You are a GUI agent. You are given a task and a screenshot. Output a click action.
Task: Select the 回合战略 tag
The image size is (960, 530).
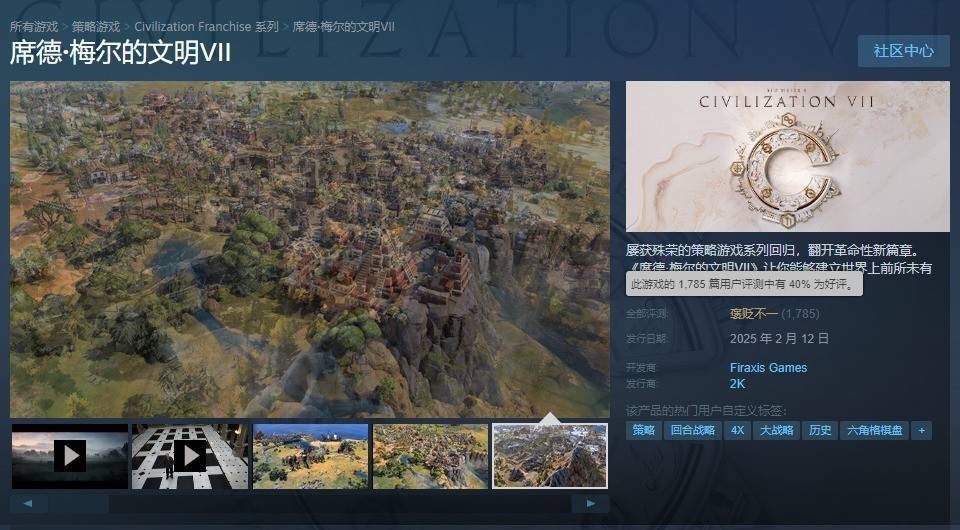click(x=692, y=430)
